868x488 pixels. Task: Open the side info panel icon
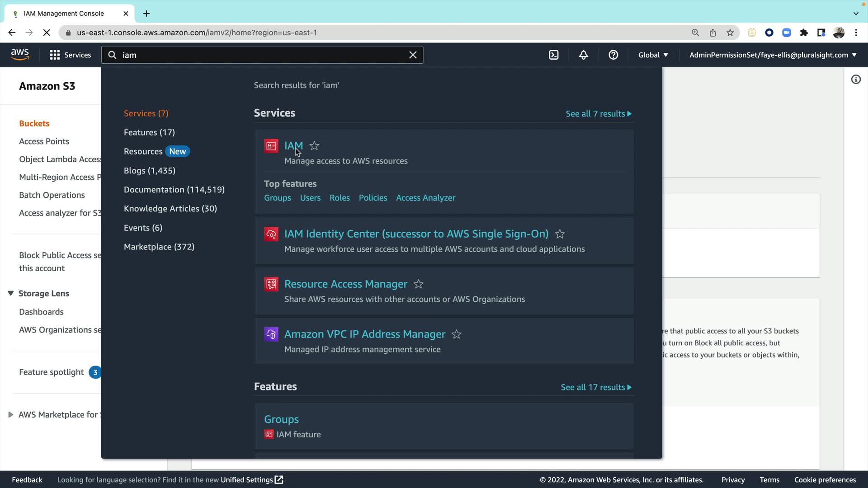point(856,80)
